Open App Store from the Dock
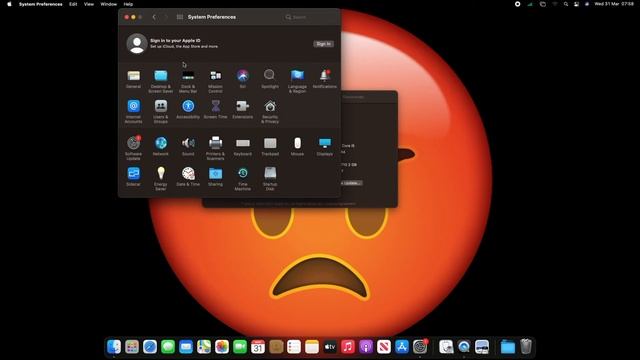 pyautogui.click(x=402, y=347)
